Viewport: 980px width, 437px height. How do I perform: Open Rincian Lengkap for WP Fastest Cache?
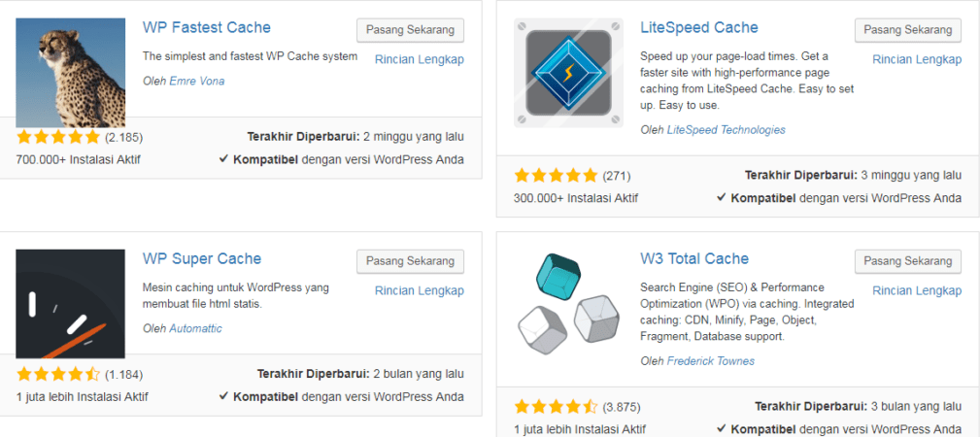pos(420,59)
